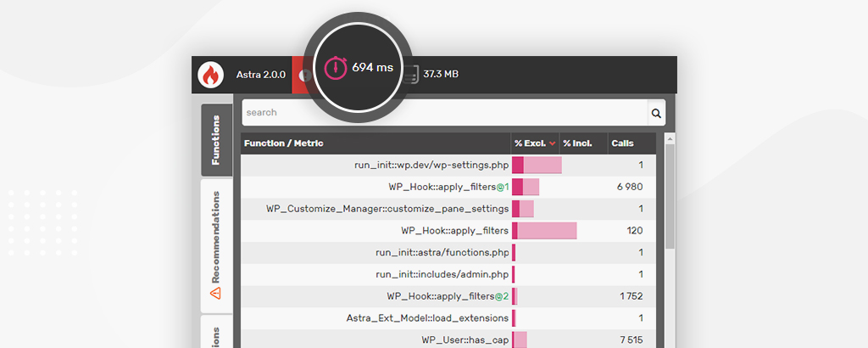The width and height of the screenshot is (868, 348).
Task: Sort by % Incl. column header
Action: (x=583, y=143)
